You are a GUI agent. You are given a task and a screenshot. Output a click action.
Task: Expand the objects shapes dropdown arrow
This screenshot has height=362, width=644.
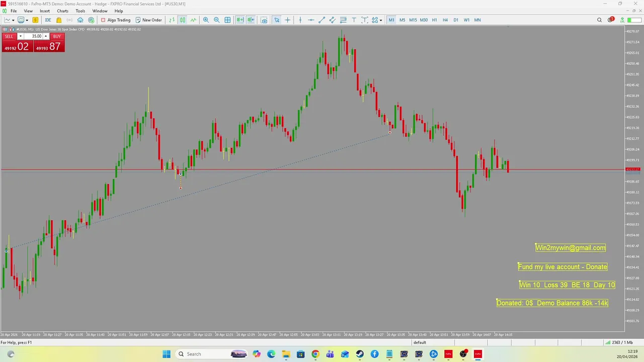(x=381, y=20)
